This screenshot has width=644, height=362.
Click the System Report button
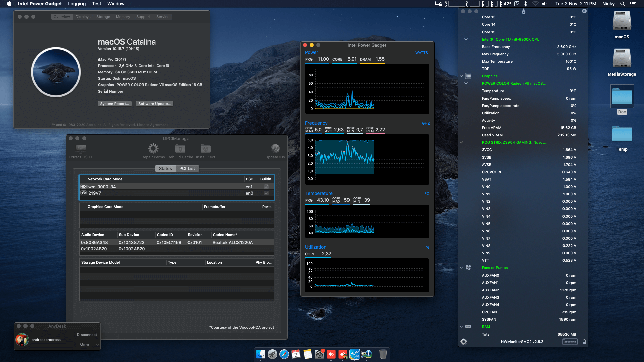pyautogui.click(x=114, y=104)
